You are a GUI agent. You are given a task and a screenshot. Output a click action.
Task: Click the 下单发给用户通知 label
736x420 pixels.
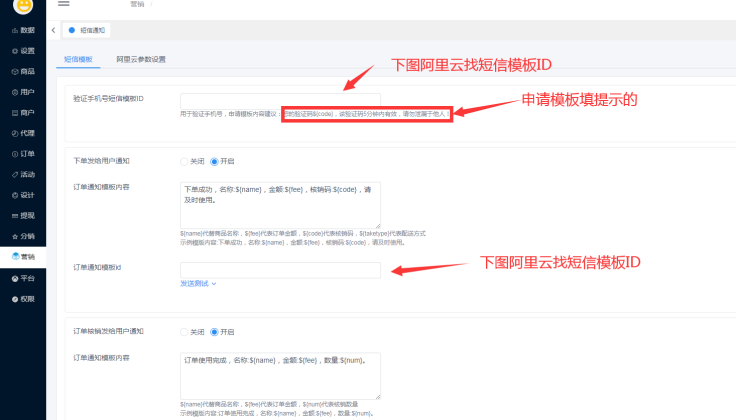(101, 161)
